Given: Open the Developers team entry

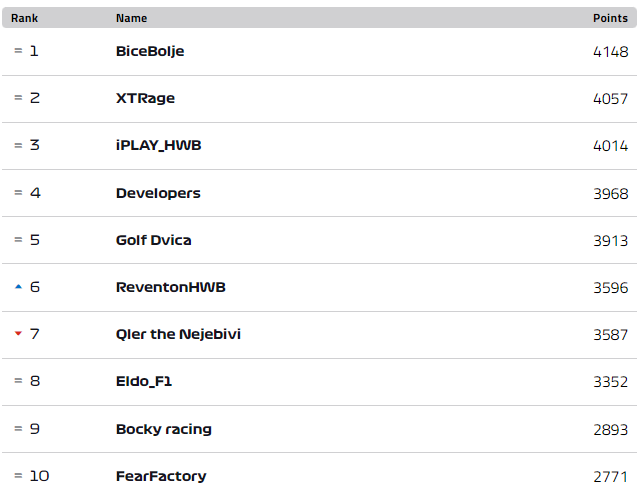Looking at the screenshot, I should pos(158,193).
